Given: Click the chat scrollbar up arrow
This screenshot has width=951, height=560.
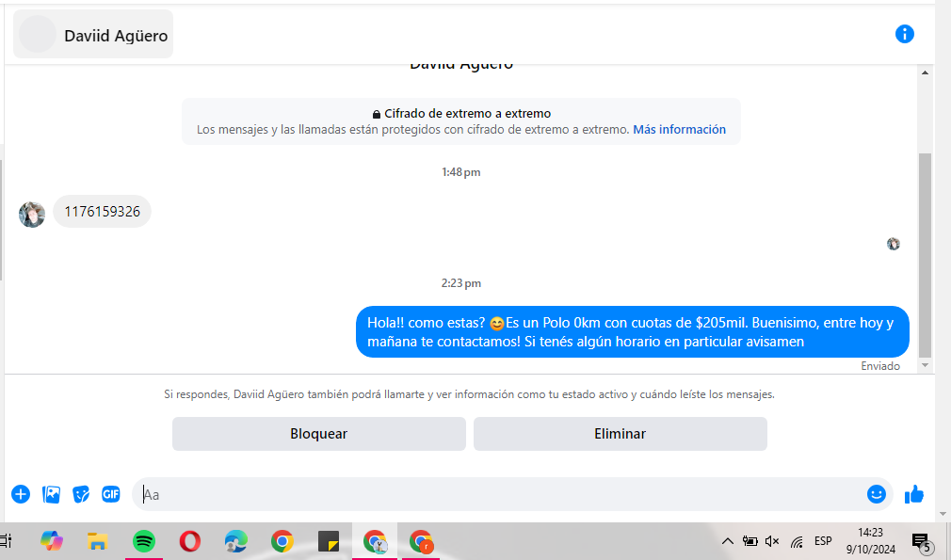Looking at the screenshot, I should (925, 72).
